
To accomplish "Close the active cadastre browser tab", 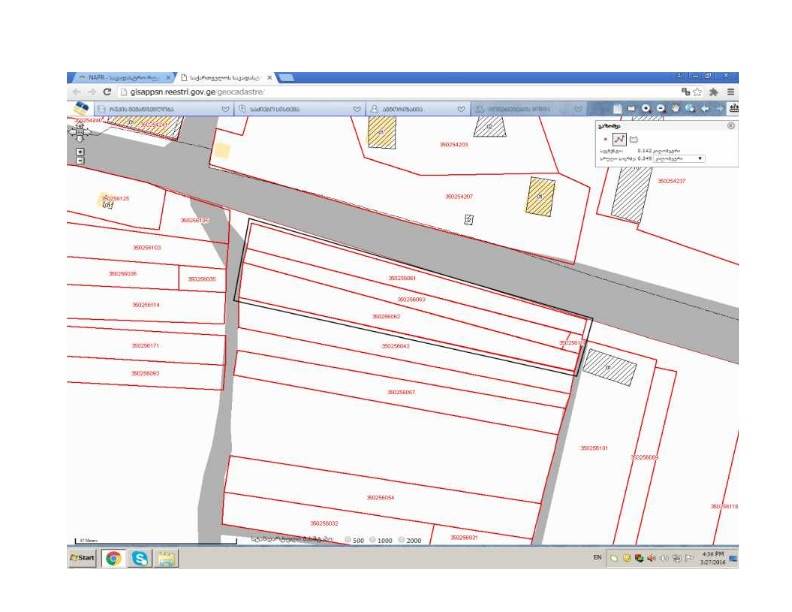I will tap(270, 78).
